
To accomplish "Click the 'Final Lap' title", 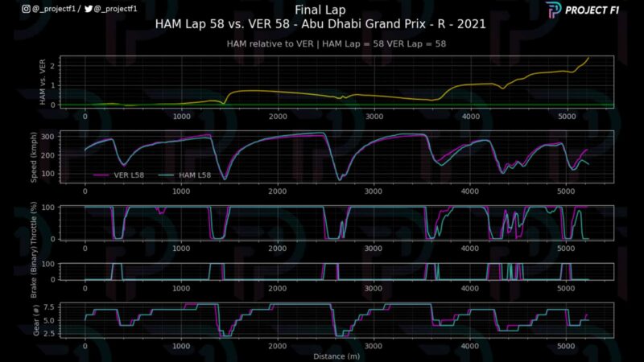I will (x=320, y=10).
